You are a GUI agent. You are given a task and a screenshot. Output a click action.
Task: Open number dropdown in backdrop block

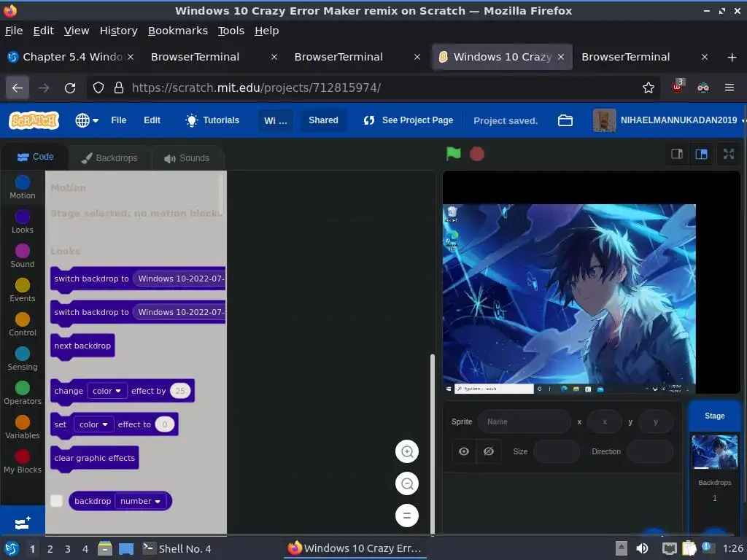[141, 501]
